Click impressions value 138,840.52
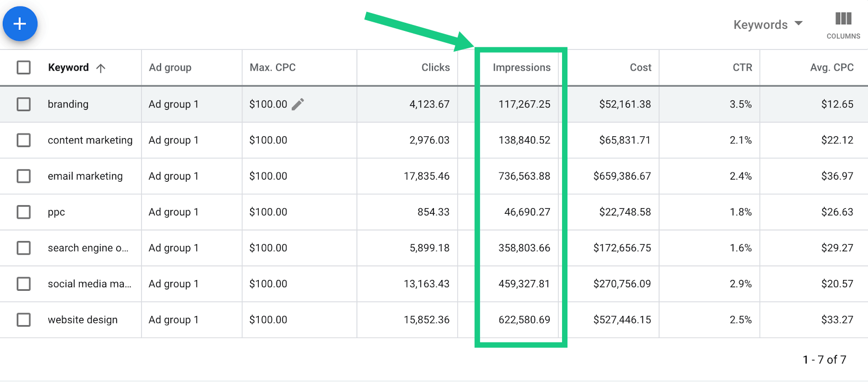 coord(524,140)
